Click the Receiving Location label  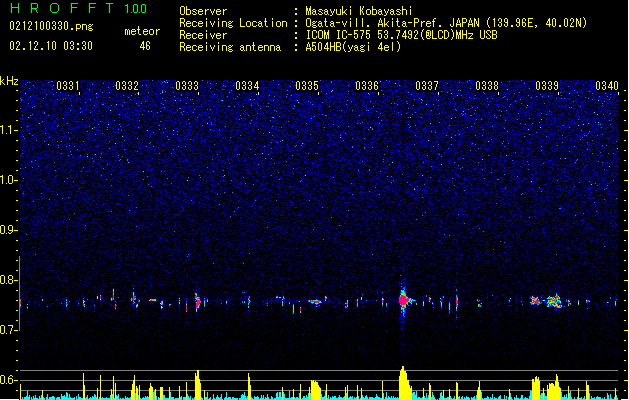pos(233,23)
